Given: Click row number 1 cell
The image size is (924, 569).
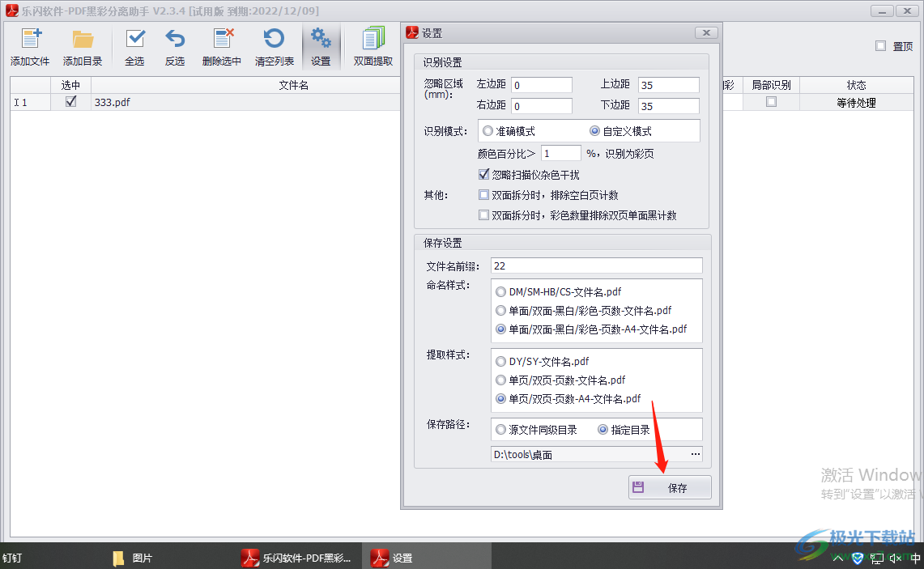Looking at the screenshot, I should pyautogui.click(x=30, y=102).
